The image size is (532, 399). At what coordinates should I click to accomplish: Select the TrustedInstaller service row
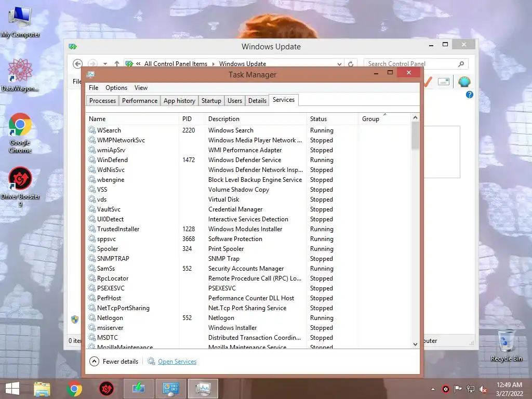point(248,229)
